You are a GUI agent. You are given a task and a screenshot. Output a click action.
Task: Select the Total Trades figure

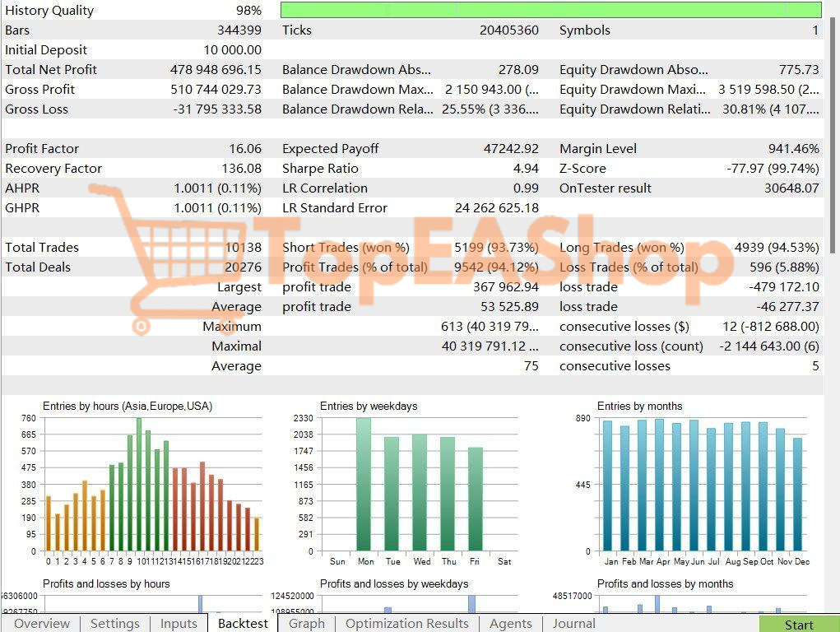point(245,247)
